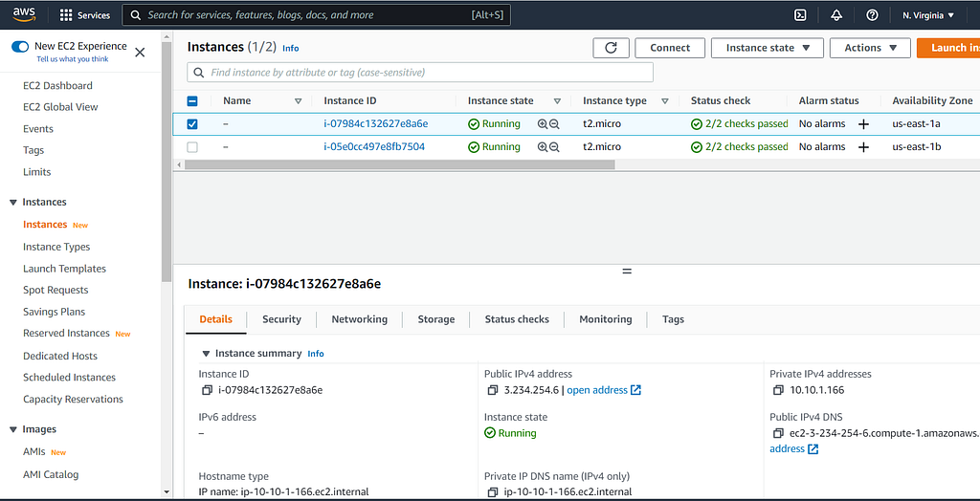This screenshot has width=980, height=501.
Task: Click the horizontal scrollbar under instances table
Action: pos(400,164)
